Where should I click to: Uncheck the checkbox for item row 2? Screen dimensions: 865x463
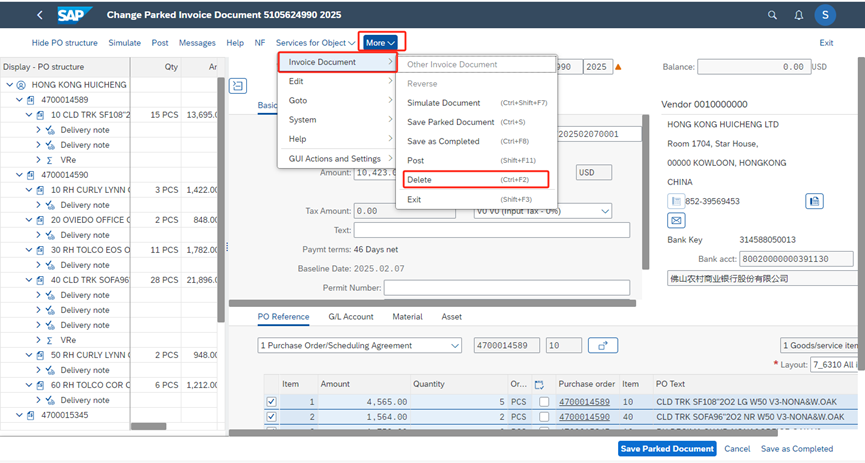272,417
